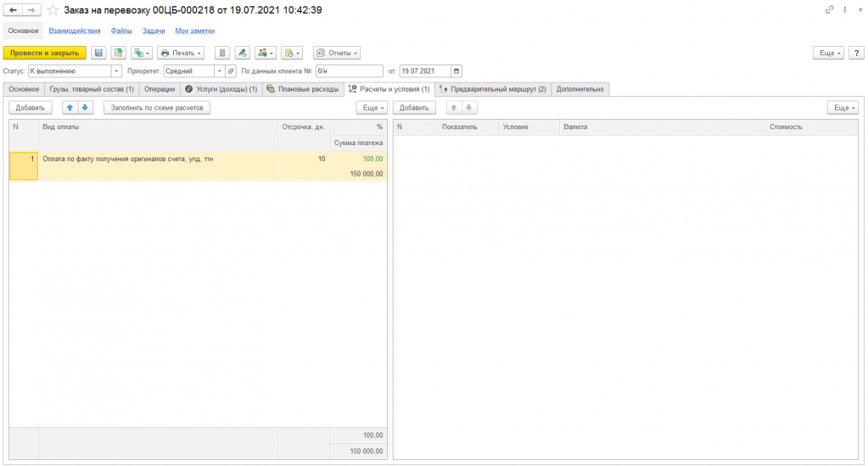Click the post document icon
The width and height of the screenshot is (868, 466).
click(x=119, y=53)
